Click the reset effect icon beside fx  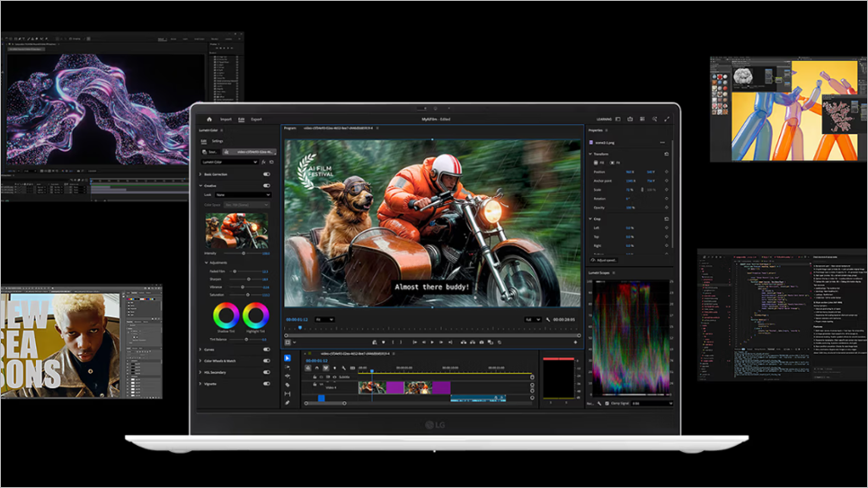point(271,163)
